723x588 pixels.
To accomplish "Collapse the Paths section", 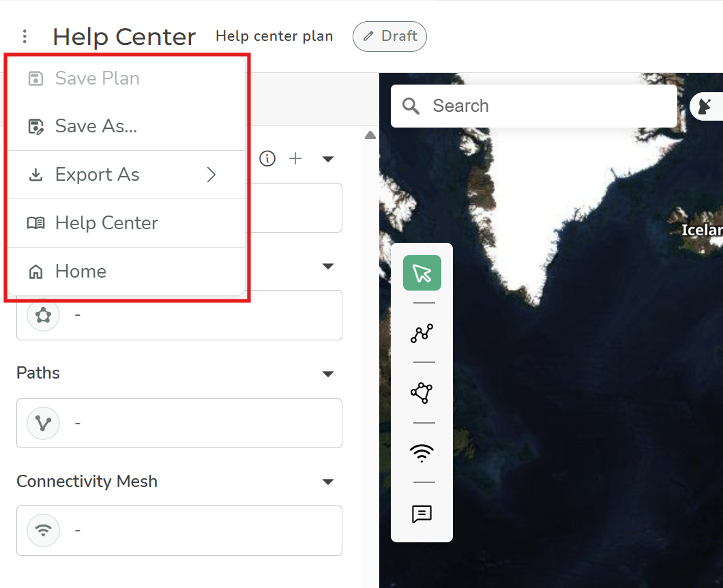I will coord(328,374).
